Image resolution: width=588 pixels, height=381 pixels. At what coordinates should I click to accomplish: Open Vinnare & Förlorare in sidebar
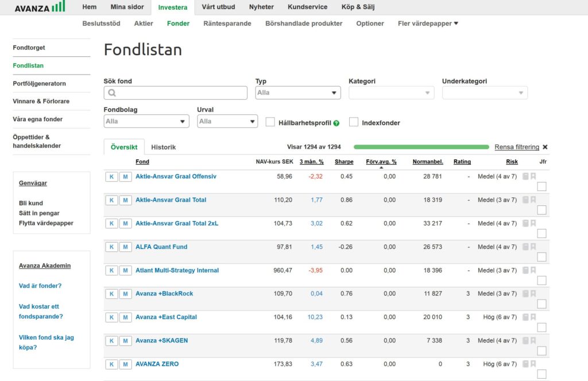click(x=41, y=101)
